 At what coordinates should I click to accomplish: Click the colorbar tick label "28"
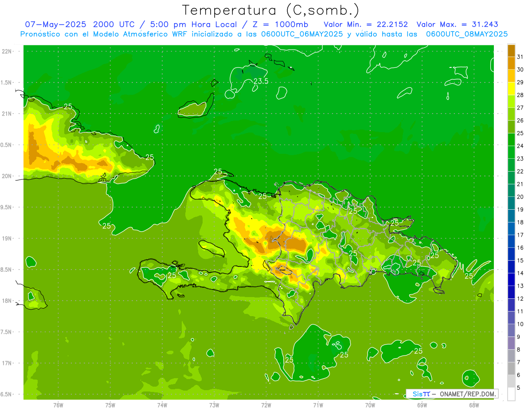(x=520, y=95)
